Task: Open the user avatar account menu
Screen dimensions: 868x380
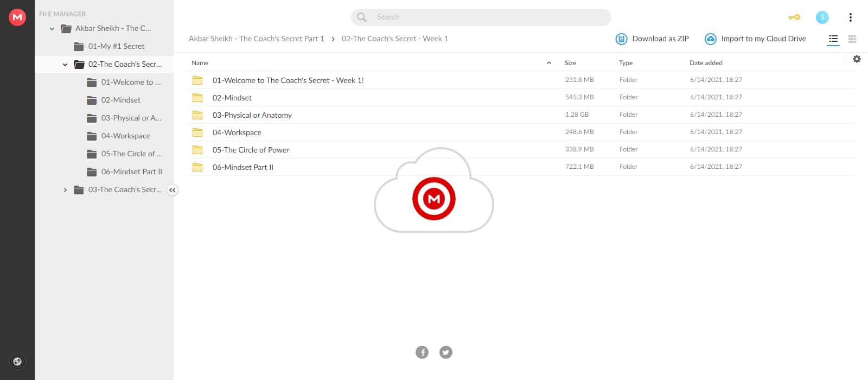Action: click(822, 17)
